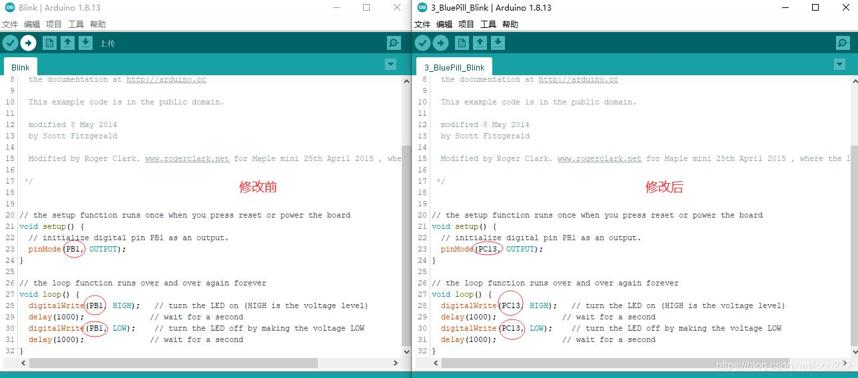Click PB1 in pinMode line of Blink

coord(73,249)
